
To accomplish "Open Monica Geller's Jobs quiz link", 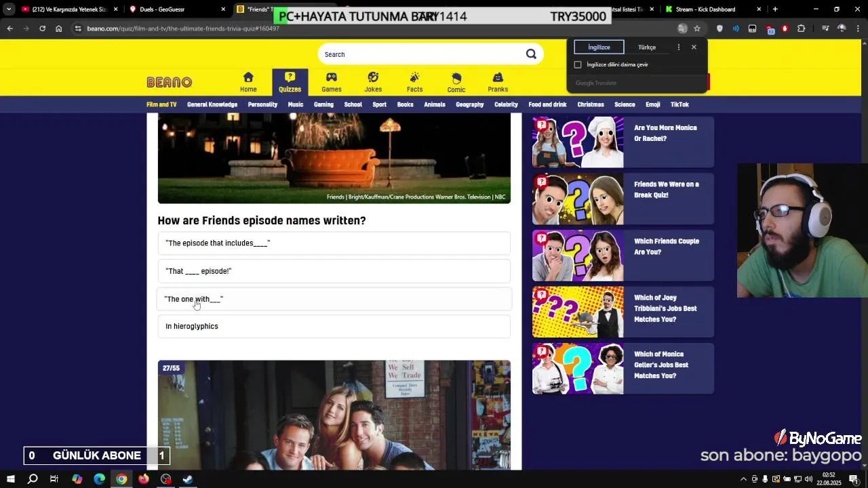I will pos(623,368).
